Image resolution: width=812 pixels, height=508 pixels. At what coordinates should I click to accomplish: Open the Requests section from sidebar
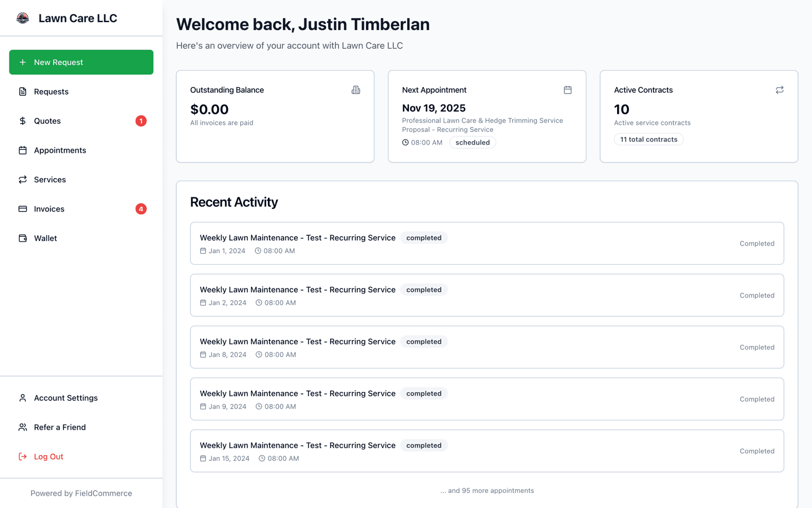coord(52,91)
